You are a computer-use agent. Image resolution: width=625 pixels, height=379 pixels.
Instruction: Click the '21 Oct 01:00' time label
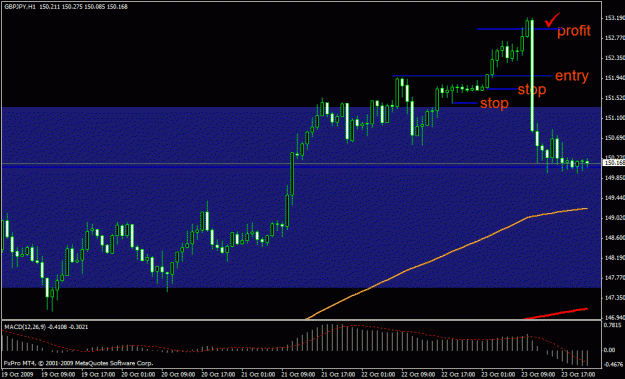tap(258, 375)
